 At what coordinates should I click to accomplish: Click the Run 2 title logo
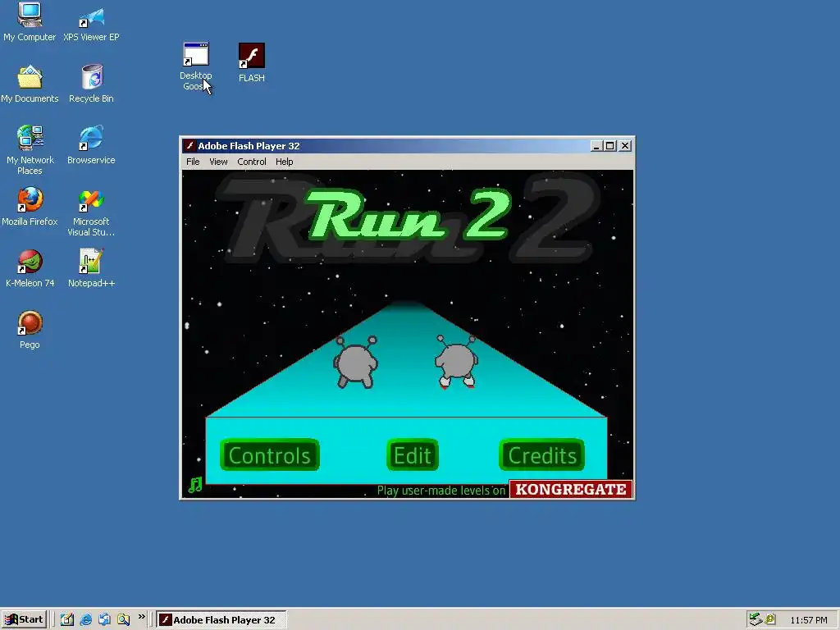tap(409, 217)
